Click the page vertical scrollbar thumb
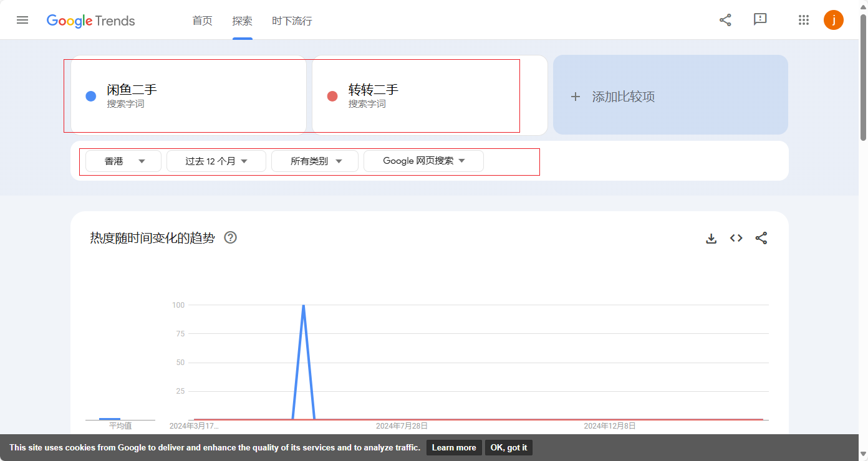The height and width of the screenshot is (461, 868). click(864, 76)
